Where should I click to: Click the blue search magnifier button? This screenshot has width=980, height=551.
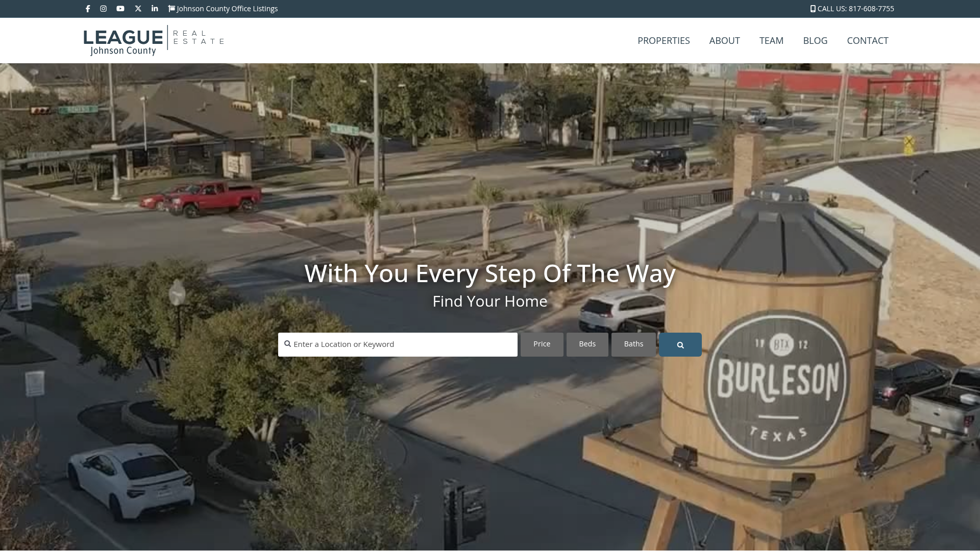tap(680, 344)
